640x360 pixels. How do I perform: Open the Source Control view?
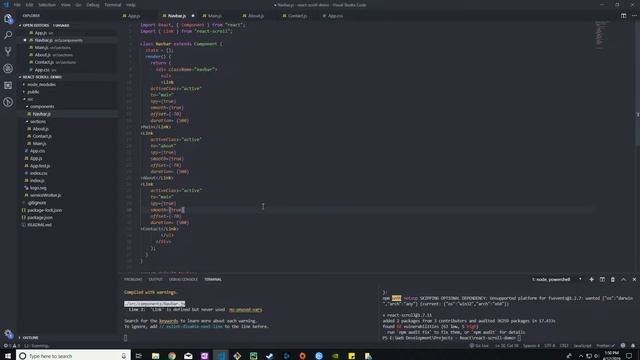click(x=8, y=51)
